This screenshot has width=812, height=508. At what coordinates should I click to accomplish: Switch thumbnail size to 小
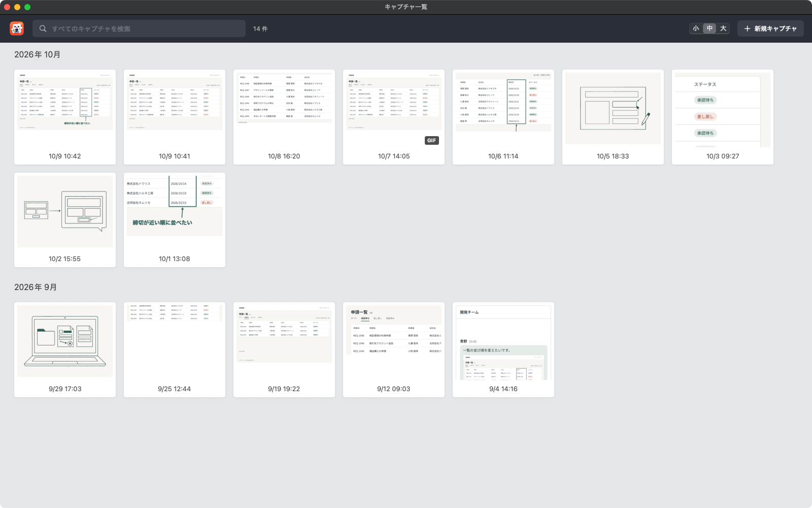696,28
